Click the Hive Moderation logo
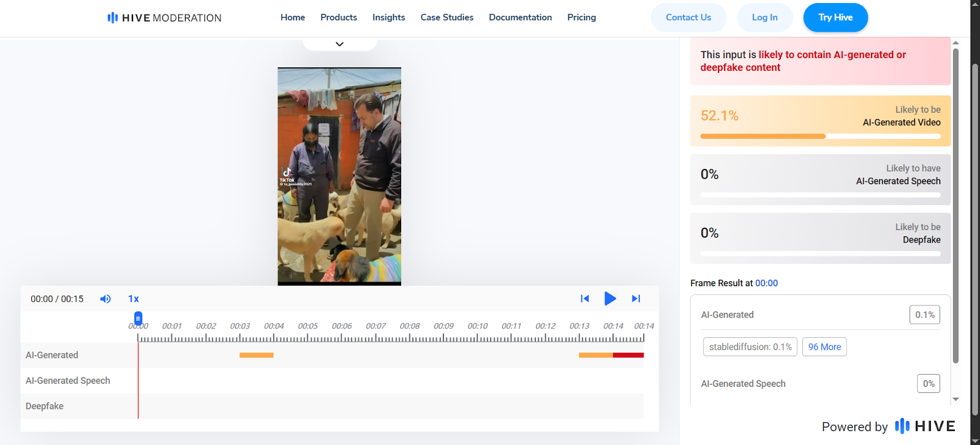The image size is (980, 445). click(164, 18)
